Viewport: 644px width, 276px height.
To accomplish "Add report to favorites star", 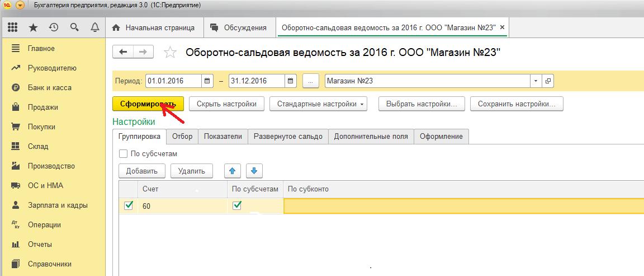I will 170,53.
